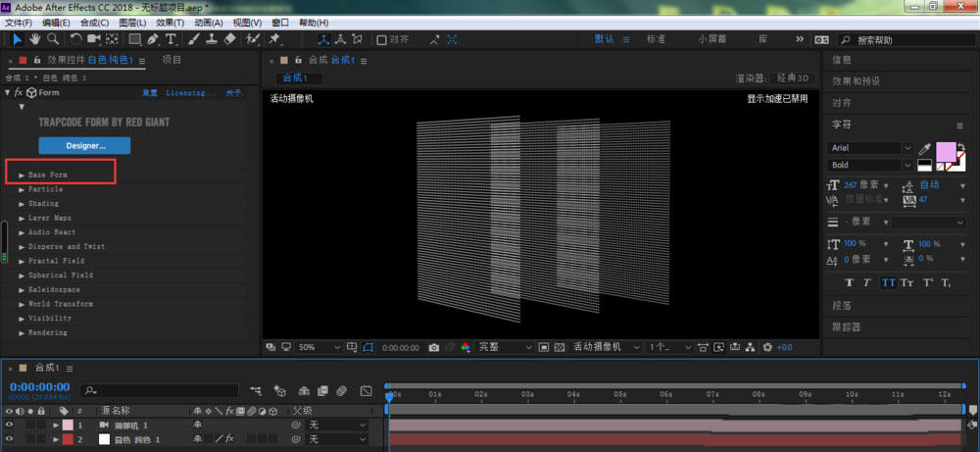This screenshot has height=452, width=980.
Task: Click the Licensing... link
Action: (190, 93)
